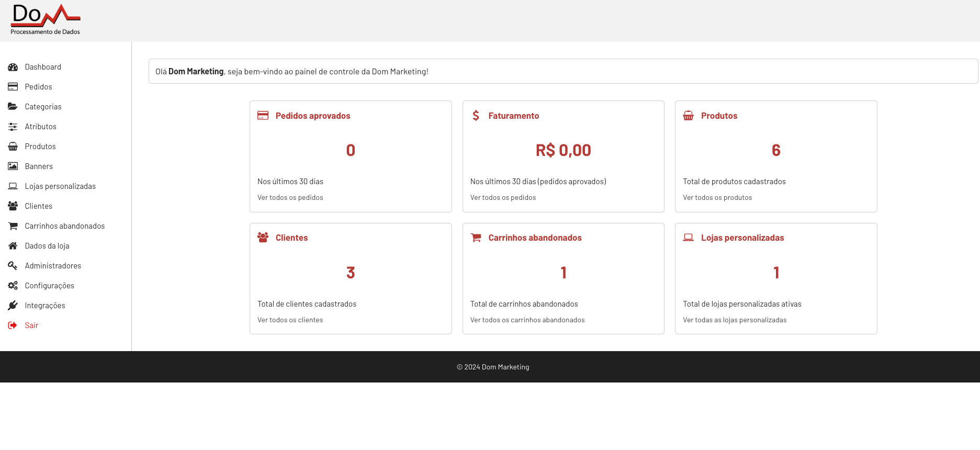Click 'Total de clientes cadastrados' text

tap(307, 304)
